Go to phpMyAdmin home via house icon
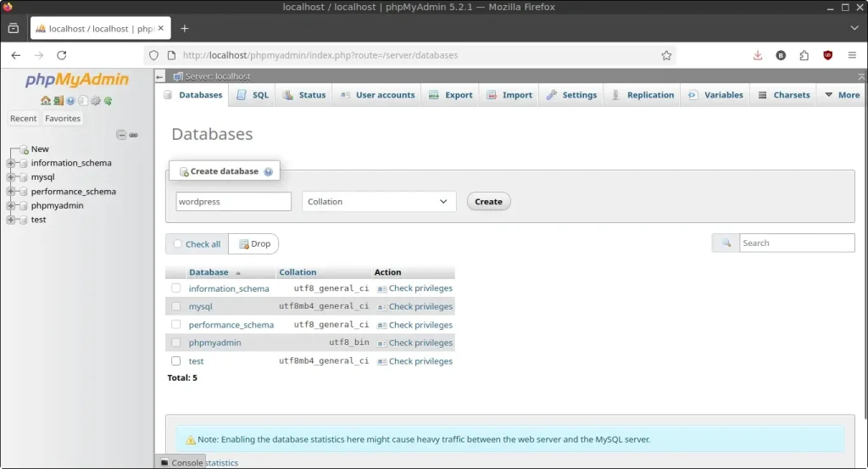The height and width of the screenshot is (469, 868). (x=46, y=101)
